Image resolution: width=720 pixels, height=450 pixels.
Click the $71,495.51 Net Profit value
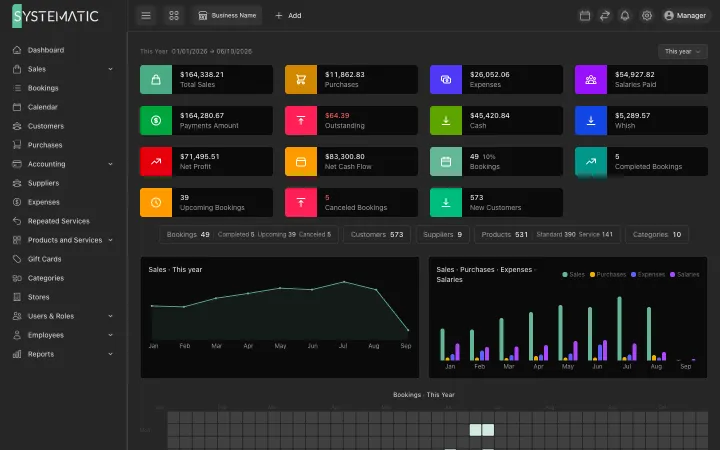[200, 157]
